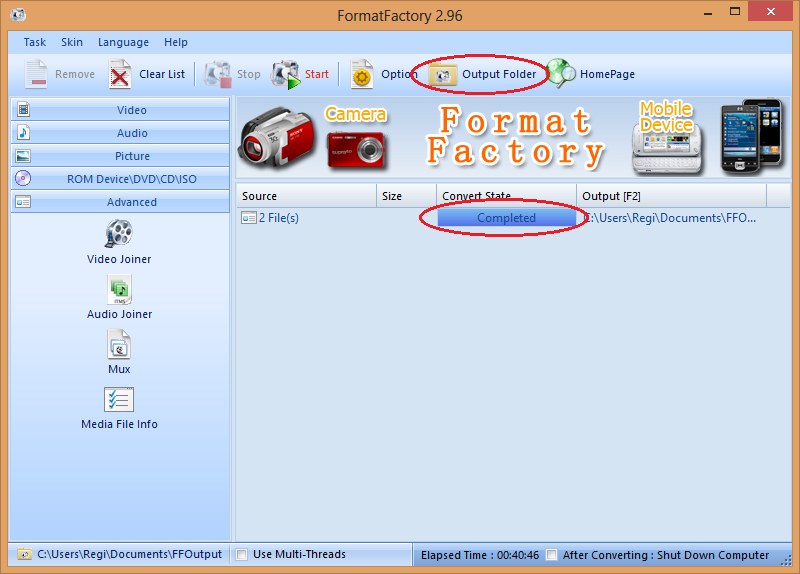
Task: Click the status bar output folder icon
Action: (24, 554)
